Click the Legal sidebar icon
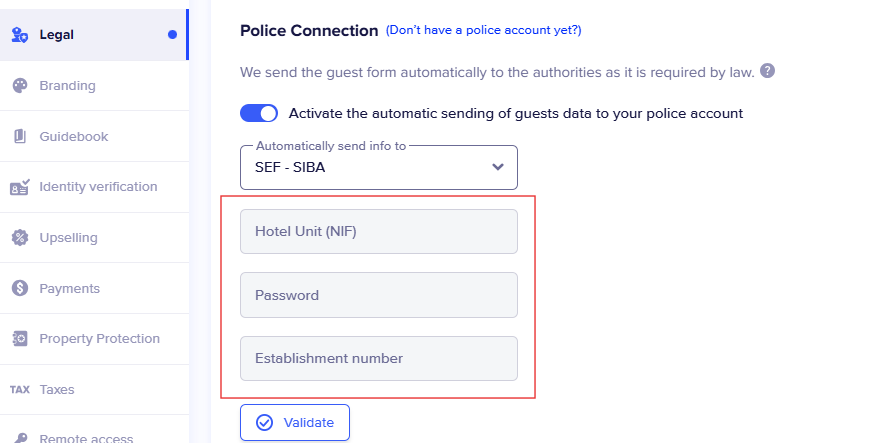This screenshot has height=443, width=882. [20, 35]
